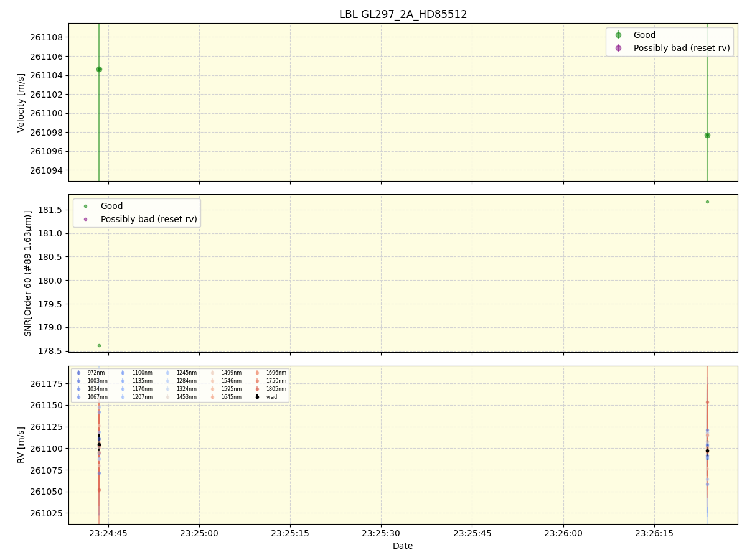This screenshot has width=747, height=560.
Task: Click the small purple dot in SNR legend
Action: [86, 219]
